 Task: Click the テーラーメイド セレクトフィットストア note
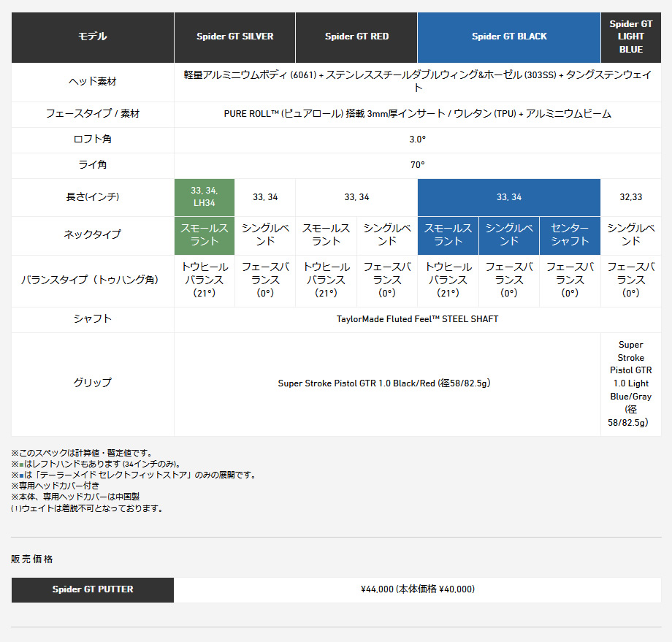pos(134,475)
